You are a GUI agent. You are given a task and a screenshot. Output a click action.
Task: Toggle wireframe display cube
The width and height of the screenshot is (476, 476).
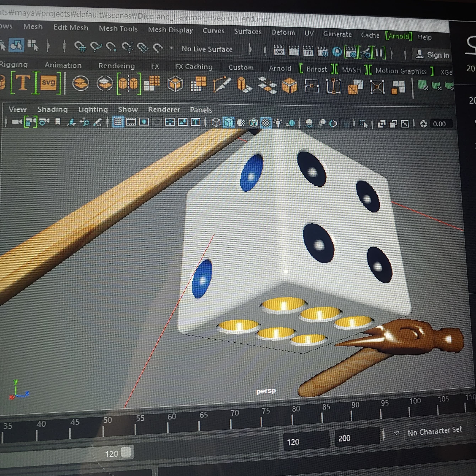tap(216, 122)
